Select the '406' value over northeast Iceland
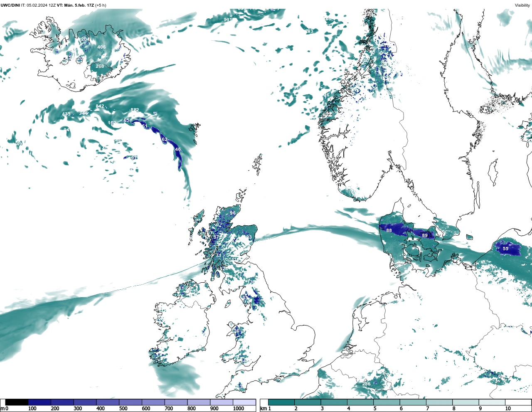This screenshot has height=412, width=532. (x=101, y=47)
